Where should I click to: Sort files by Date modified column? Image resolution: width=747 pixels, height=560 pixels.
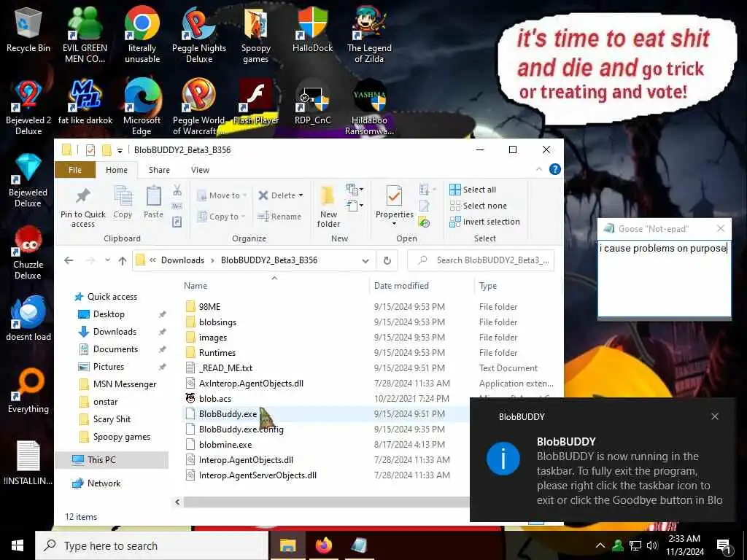(402, 286)
